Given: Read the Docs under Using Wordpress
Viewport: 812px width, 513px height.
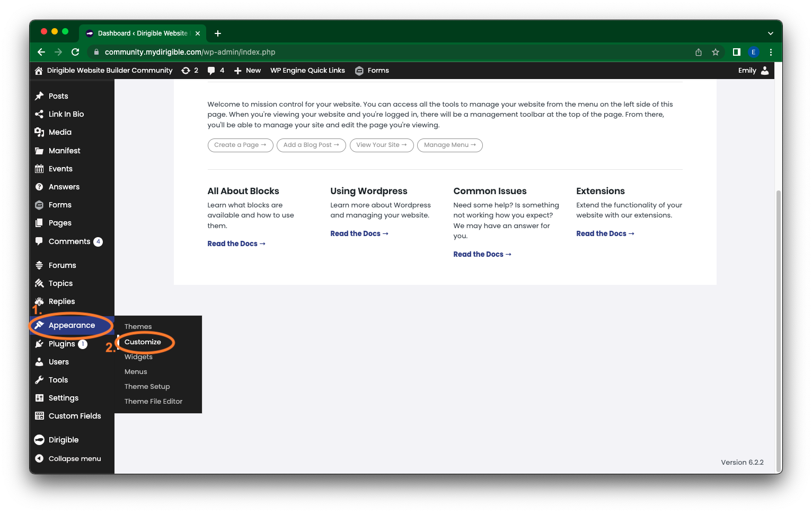Looking at the screenshot, I should tap(359, 233).
